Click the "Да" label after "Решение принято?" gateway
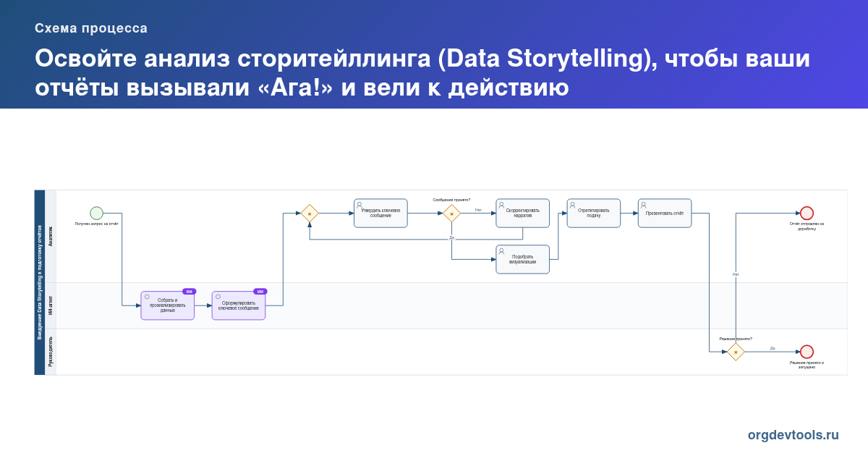The height and width of the screenshot is (456, 868). pyautogui.click(x=773, y=348)
